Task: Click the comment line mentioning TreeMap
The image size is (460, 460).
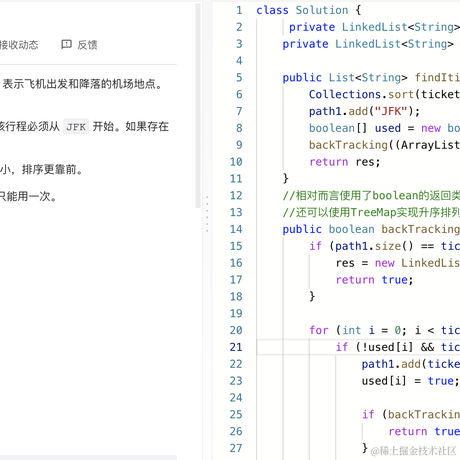Action: [x=371, y=212]
